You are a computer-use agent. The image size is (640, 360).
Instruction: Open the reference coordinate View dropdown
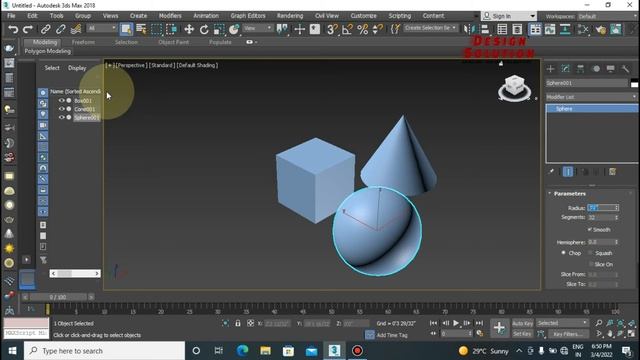coord(258,28)
